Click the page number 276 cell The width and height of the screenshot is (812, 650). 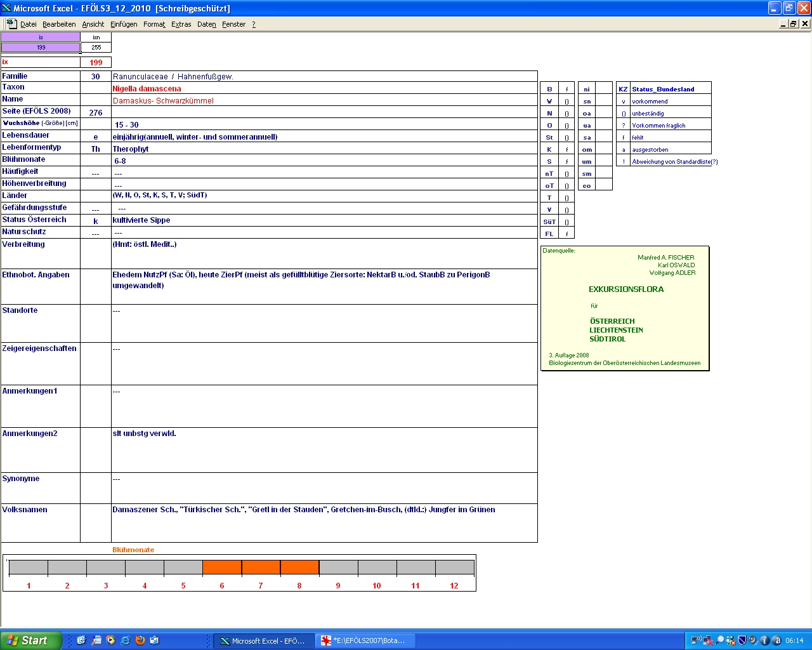pyautogui.click(x=96, y=113)
